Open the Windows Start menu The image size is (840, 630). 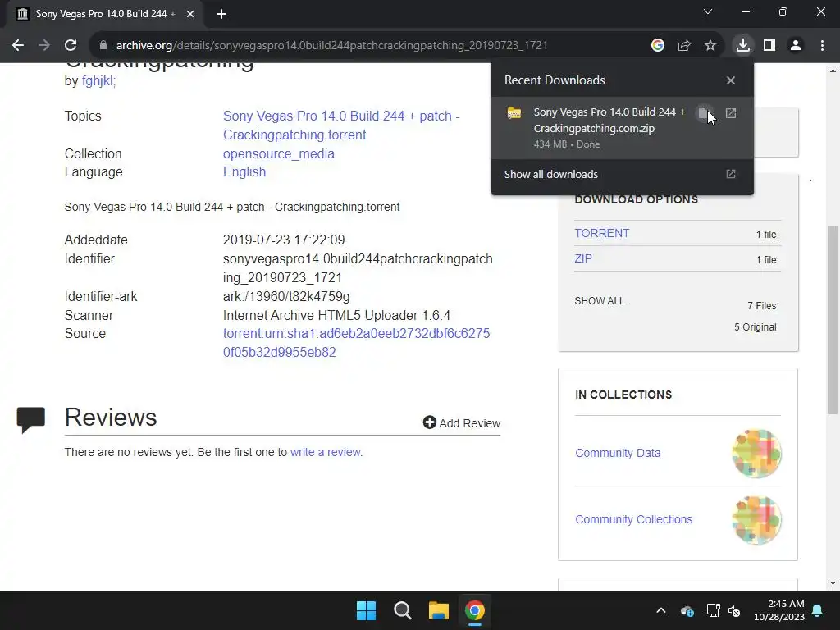click(367, 610)
